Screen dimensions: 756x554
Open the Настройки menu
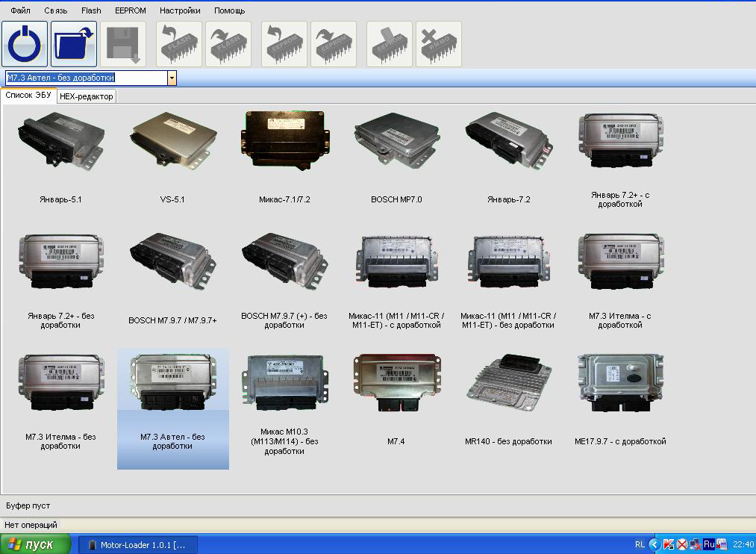[180, 10]
